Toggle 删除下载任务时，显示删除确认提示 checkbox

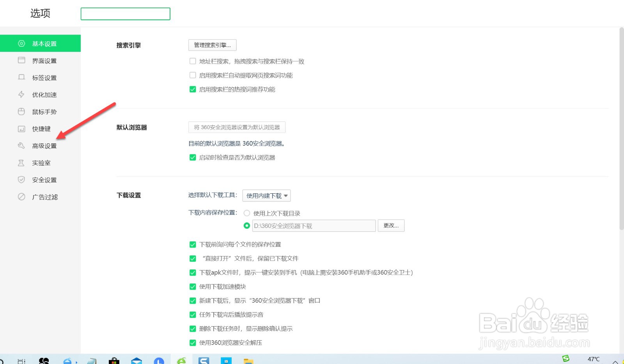(193, 329)
